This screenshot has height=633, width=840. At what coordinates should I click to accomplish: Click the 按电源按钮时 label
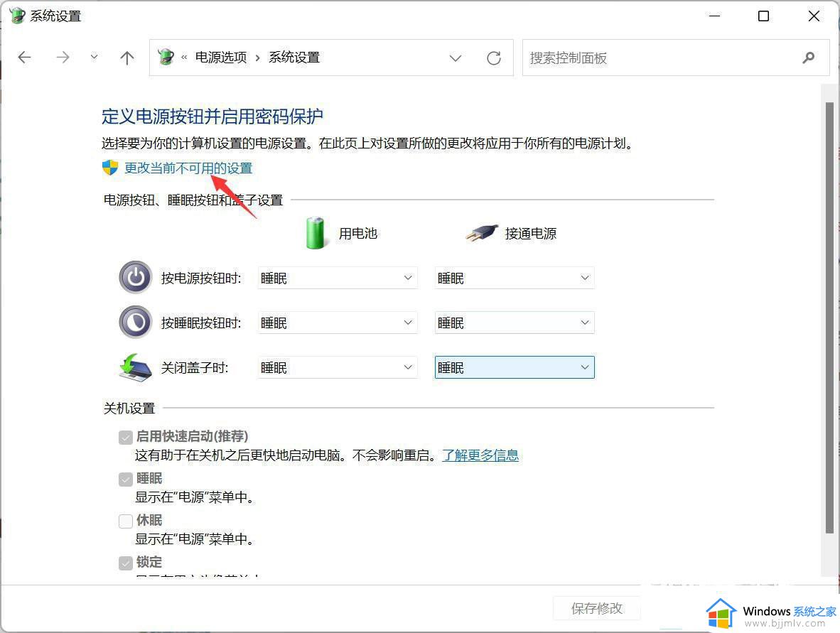[x=201, y=278]
